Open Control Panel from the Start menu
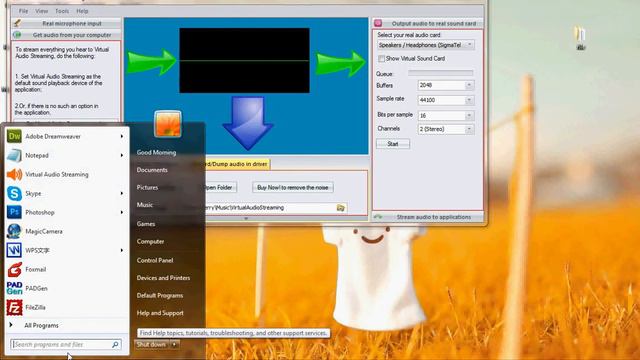640x360 pixels. pyautogui.click(x=155, y=260)
